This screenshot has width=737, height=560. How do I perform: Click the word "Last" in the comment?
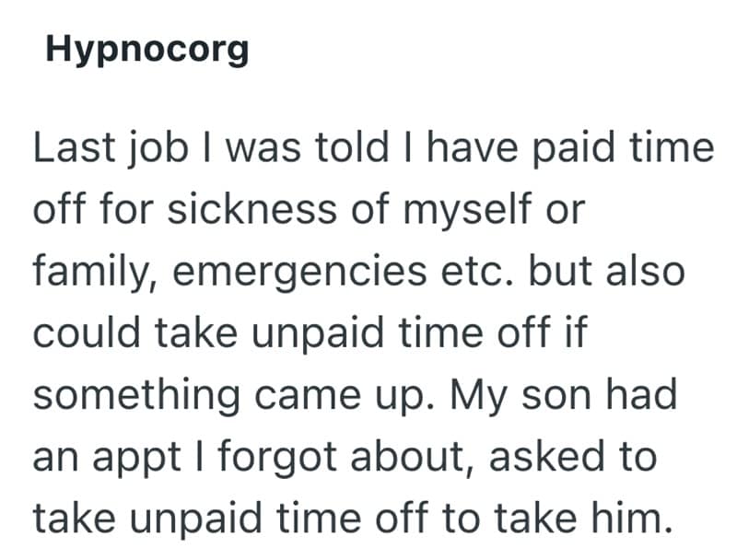pyautogui.click(x=72, y=150)
